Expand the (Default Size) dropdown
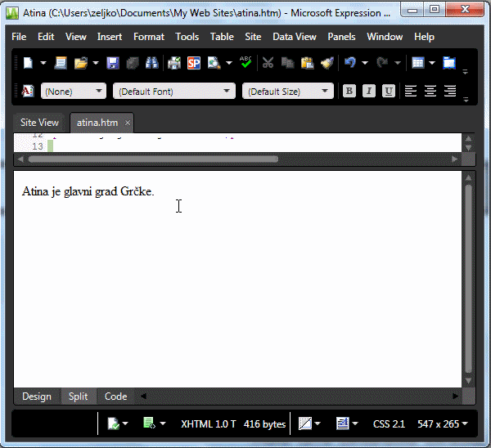 tap(287, 92)
